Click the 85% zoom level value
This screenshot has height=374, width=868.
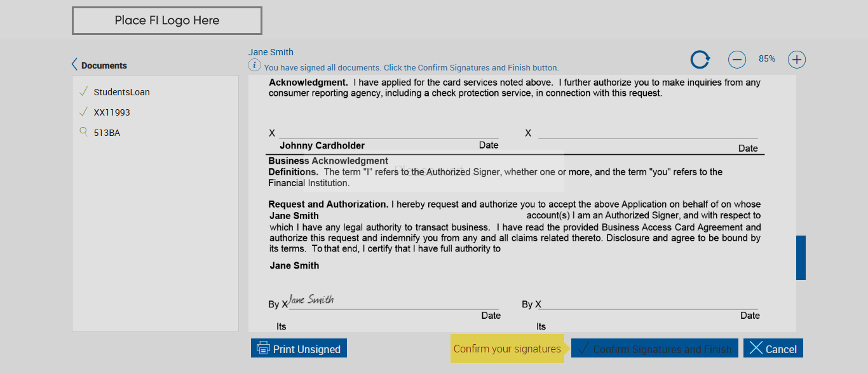click(x=767, y=59)
